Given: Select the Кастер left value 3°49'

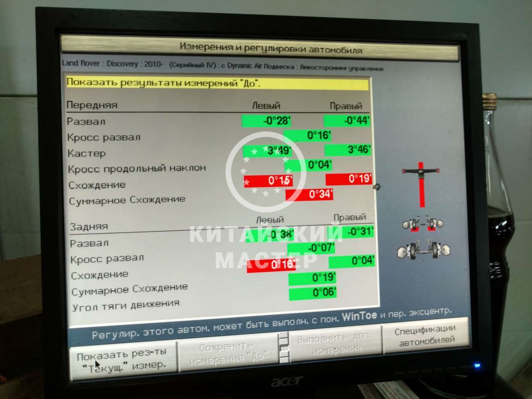Looking at the screenshot, I should pos(268,150).
